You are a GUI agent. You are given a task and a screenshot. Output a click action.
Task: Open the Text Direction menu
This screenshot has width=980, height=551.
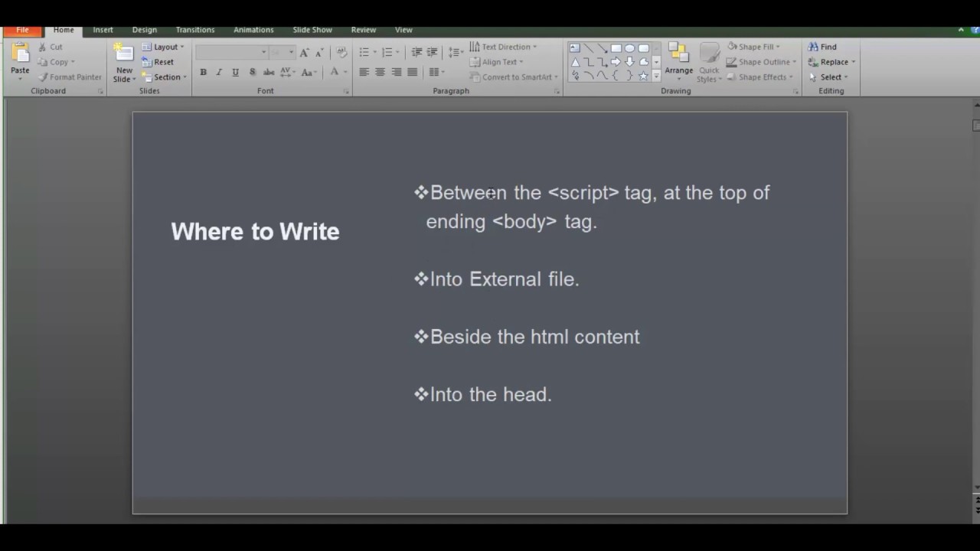[503, 47]
